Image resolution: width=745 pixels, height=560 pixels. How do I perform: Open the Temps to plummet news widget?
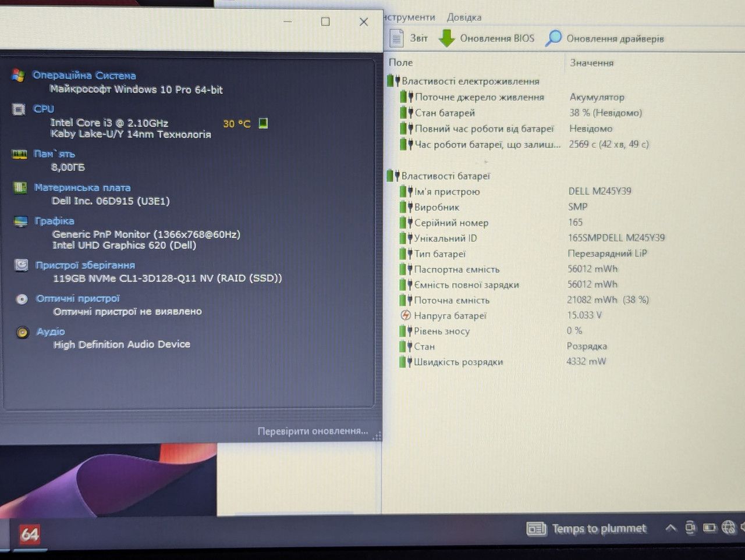[x=587, y=529]
